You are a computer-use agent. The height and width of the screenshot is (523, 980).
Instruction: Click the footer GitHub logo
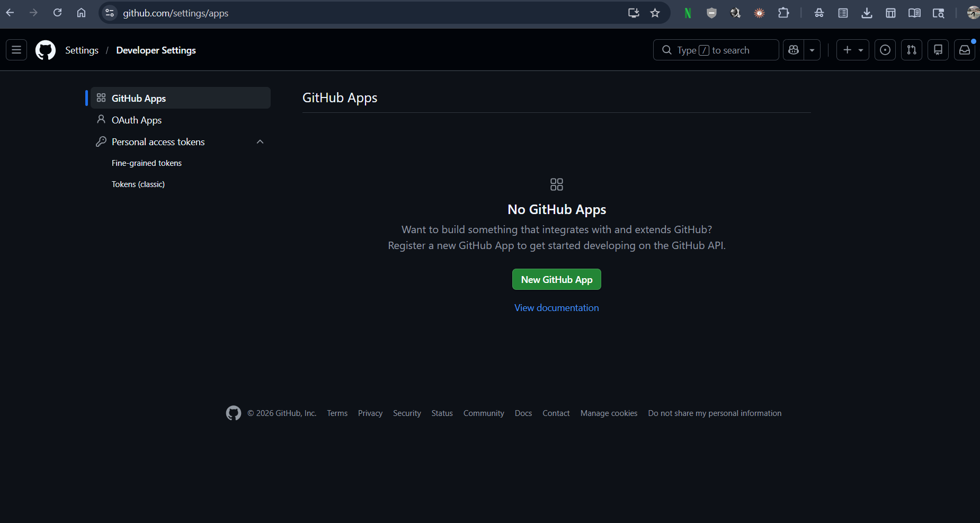pyautogui.click(x=234, y=413)
